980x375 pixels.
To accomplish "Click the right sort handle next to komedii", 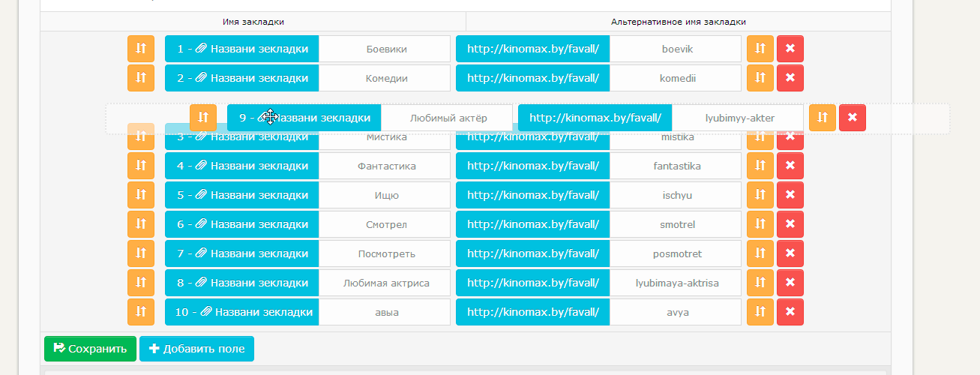I will coord(760,78).
